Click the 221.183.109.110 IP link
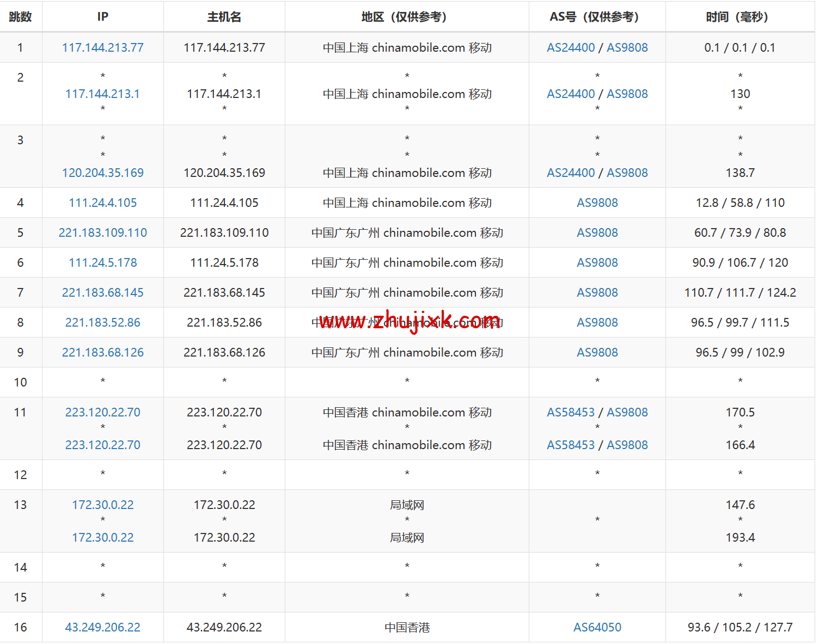Viewport: 819px width, 644px height. click(x=102, y=232)
